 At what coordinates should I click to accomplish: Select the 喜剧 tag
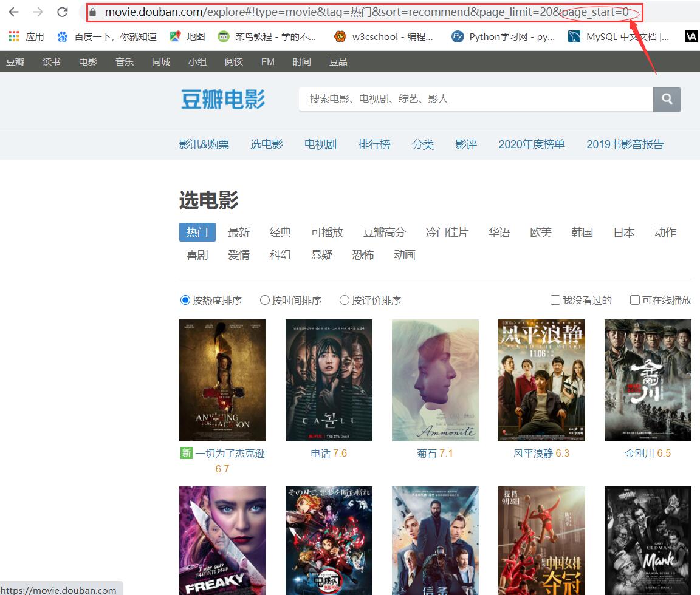tap(197, 255)
